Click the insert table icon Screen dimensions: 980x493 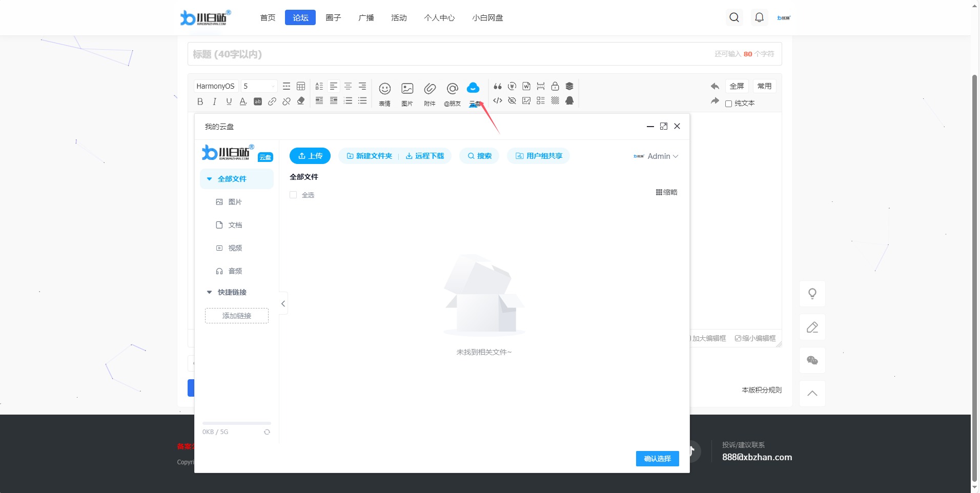pos(301,86)
